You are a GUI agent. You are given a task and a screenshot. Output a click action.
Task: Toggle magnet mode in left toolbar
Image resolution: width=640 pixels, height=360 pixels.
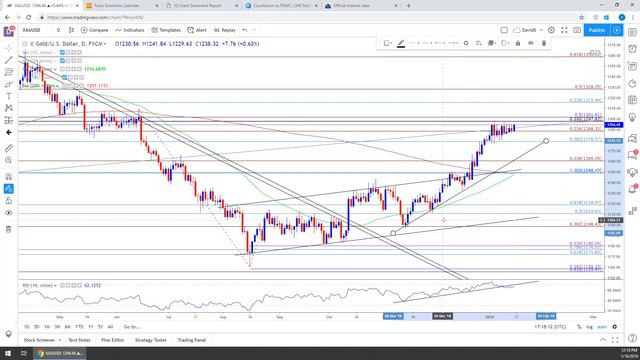pyautogui.click(x=9, y=176)
